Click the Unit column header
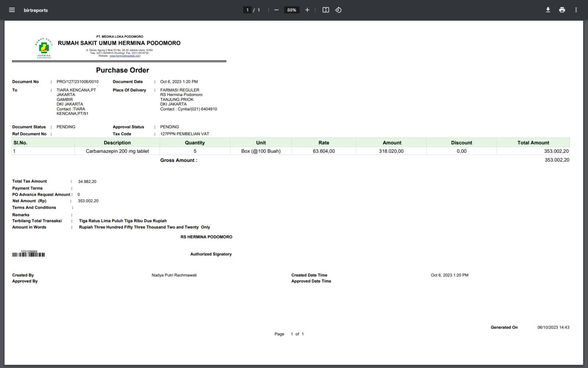 (x=261, y=143)
